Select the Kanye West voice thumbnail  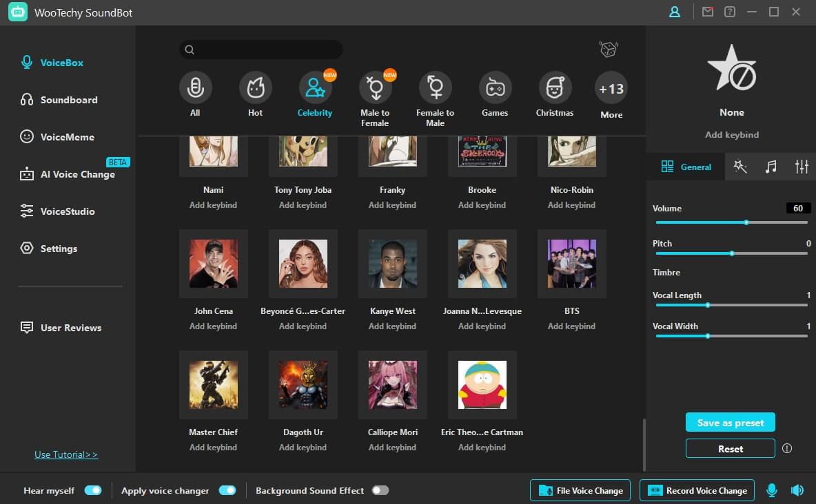coord(393,264)
